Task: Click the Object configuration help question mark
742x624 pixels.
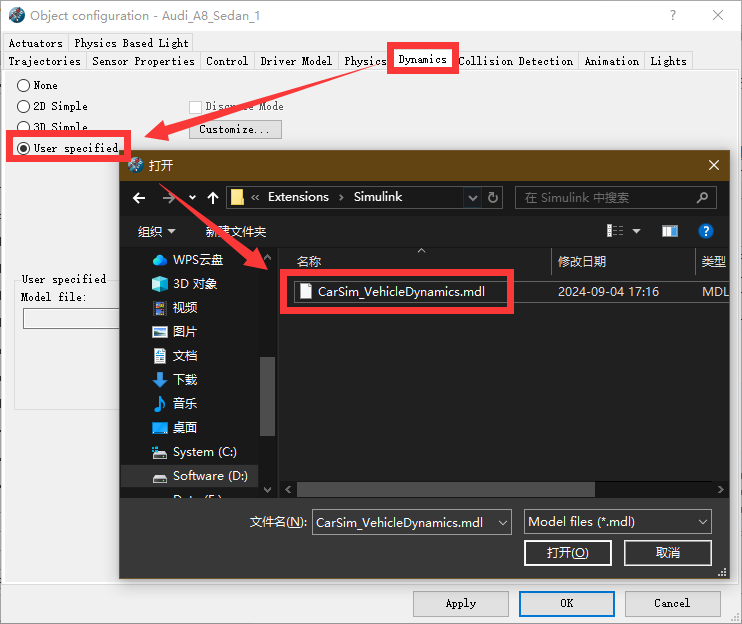Action: click(673, 15)
